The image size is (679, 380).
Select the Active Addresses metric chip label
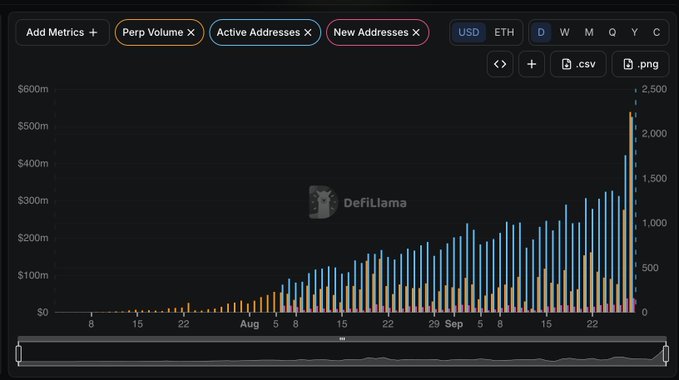tap(258, 32)
